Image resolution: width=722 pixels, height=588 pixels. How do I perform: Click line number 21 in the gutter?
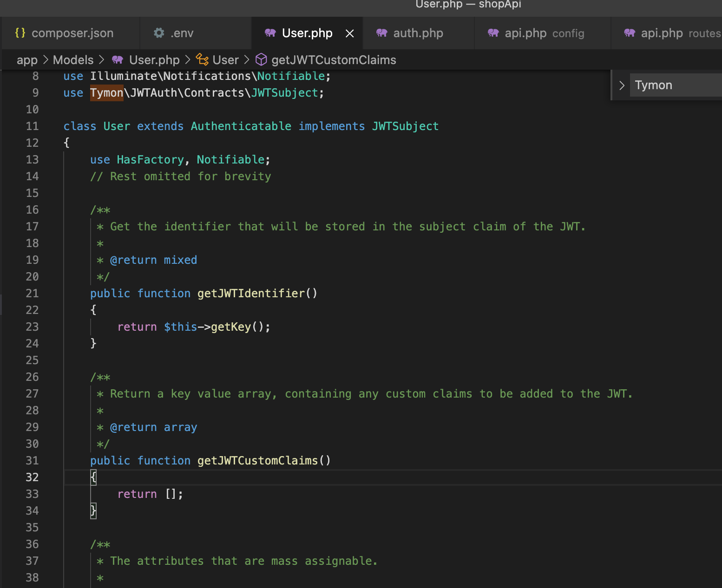pyautogui.click(x=32, y=293)
